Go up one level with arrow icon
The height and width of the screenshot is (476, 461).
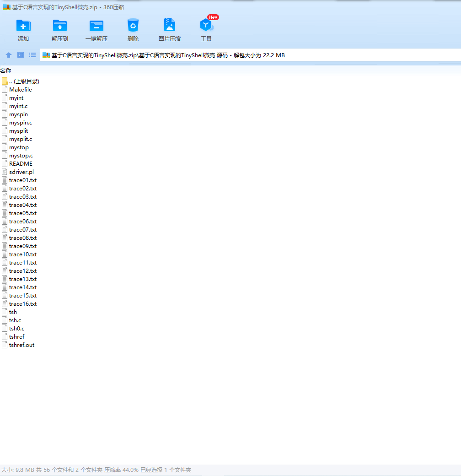tap(9, 55)
